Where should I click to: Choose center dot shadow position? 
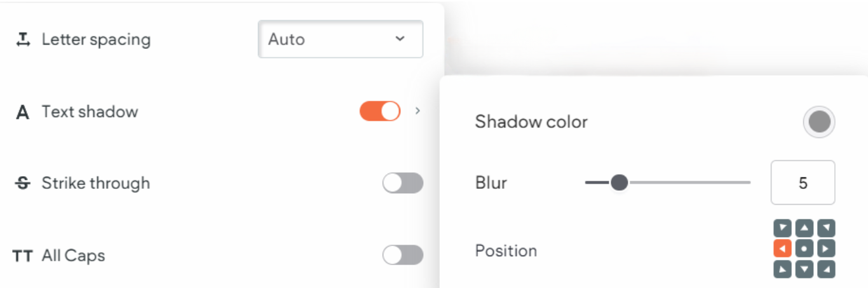pyautogui.click(x=804, y=249)
